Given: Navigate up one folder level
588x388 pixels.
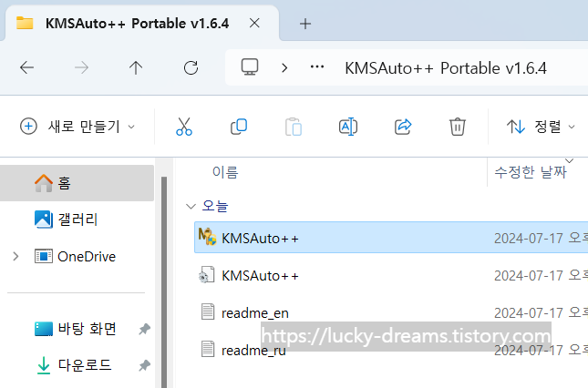Looking at the screenshot, I should tap(136, 67).
